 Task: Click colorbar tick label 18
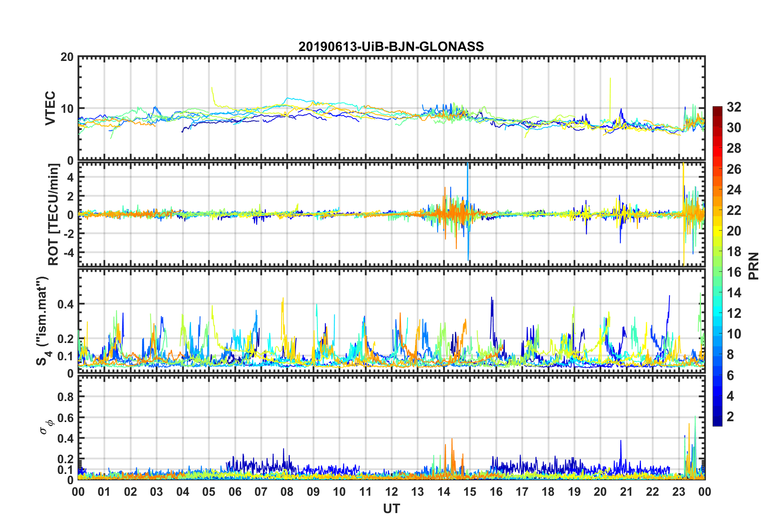click(734, 251)
